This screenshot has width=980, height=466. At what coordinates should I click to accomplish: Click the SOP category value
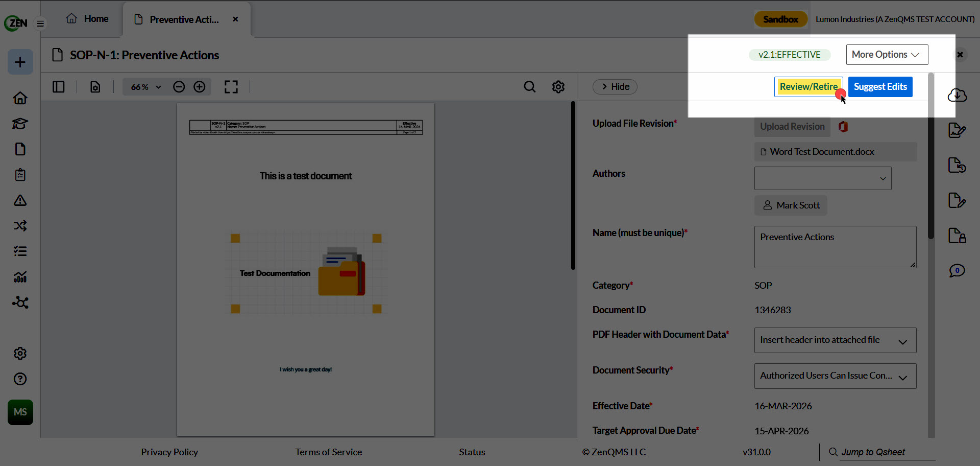pos(763,286)
